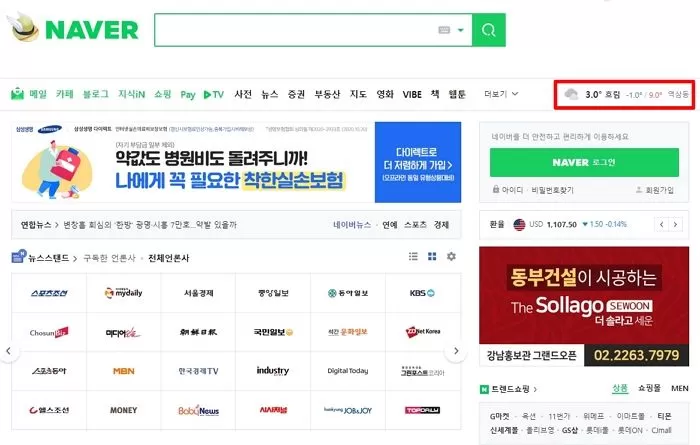Viewport: 700px width, 445px height.
Task: Click the 뉴스스탠드 newsstand icon
Action: point(19,256)
